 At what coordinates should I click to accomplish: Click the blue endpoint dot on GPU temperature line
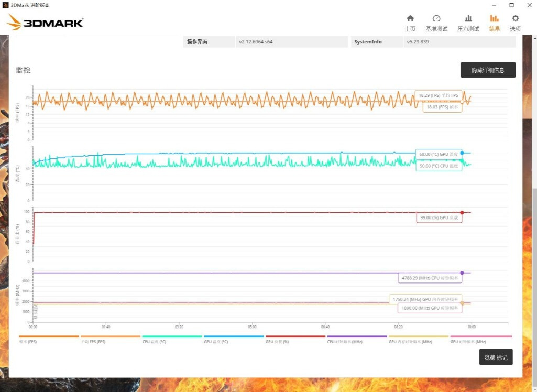click(462, 152)
